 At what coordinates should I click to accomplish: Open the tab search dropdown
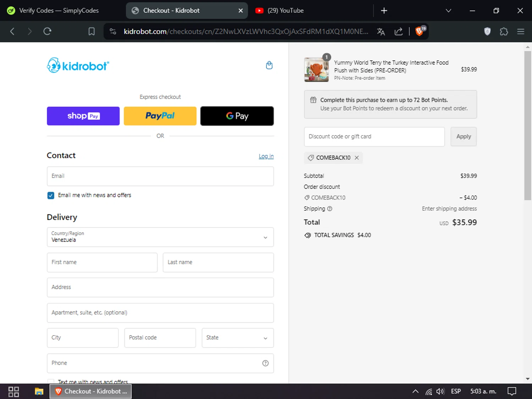448,11
